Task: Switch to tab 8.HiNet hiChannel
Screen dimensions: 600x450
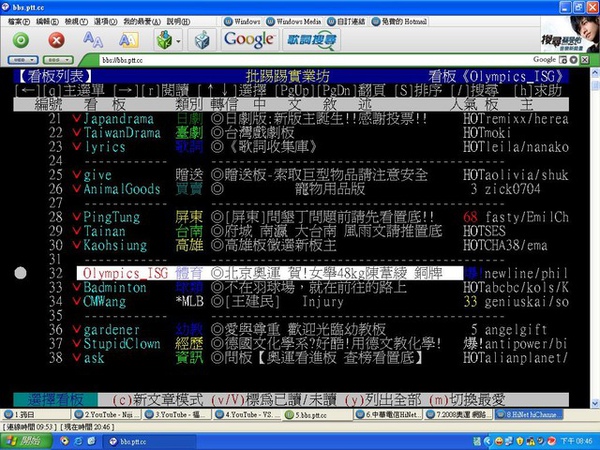Action: [529, 414]
